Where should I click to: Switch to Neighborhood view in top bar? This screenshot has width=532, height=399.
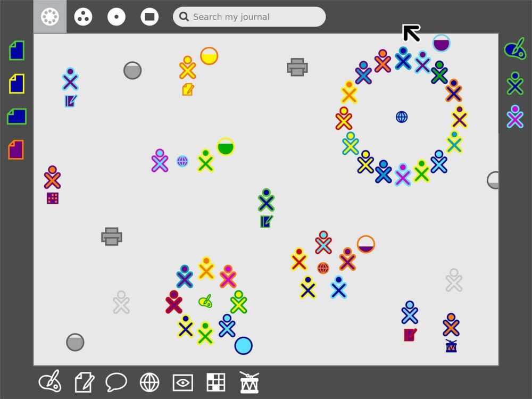50,16
